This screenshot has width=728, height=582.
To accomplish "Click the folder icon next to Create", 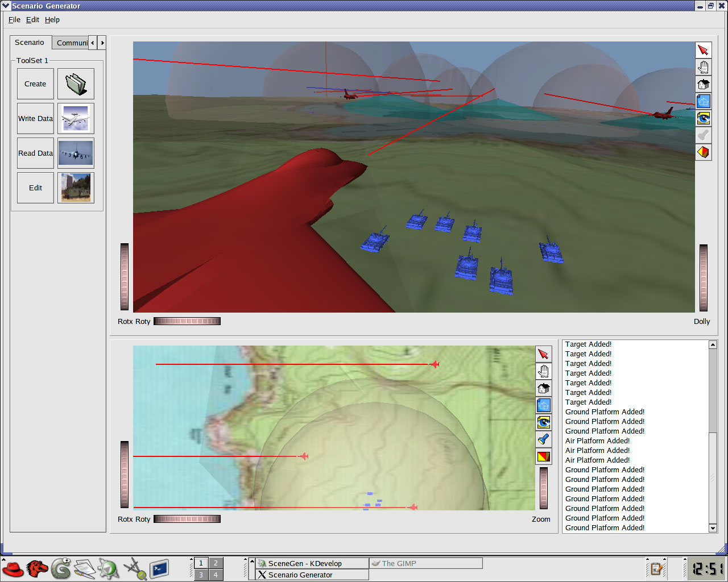I will pos(76,84).
